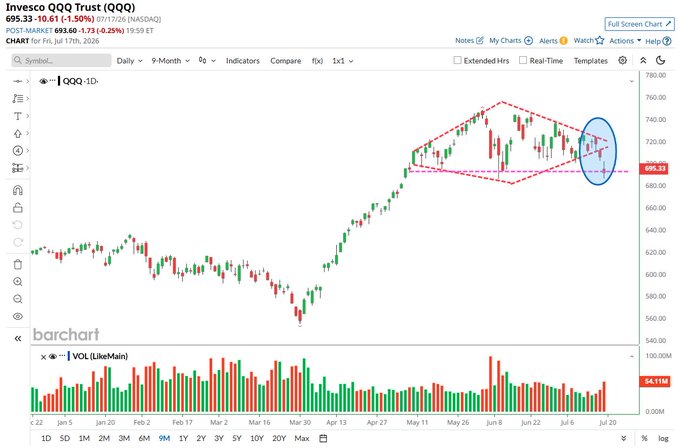Select the 5Y range
679x448 pixels.
tap(237, 438)
